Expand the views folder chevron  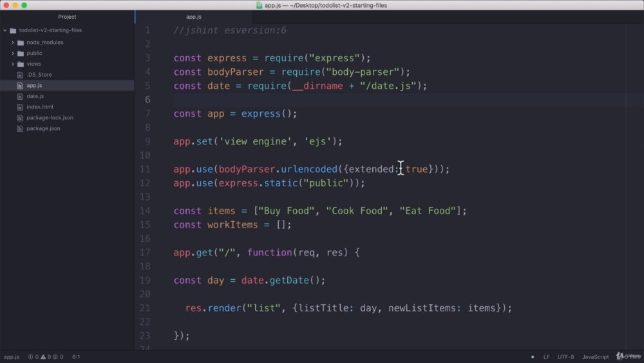point(13,64)
